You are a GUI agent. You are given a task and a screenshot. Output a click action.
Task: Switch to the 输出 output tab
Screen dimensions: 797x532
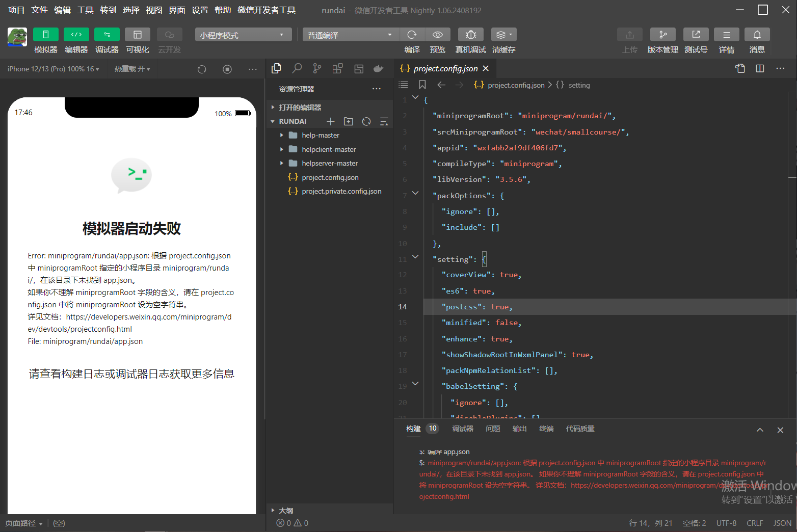point(520,429)
